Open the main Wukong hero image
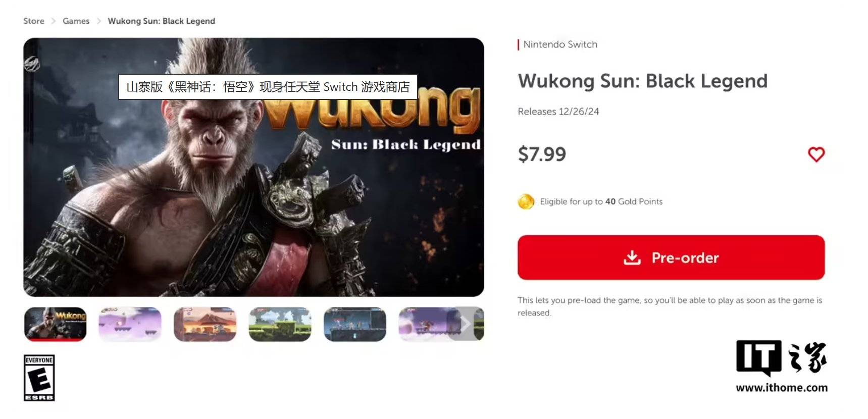The height and width of the screenshot is (419, 868). [253, 167]
